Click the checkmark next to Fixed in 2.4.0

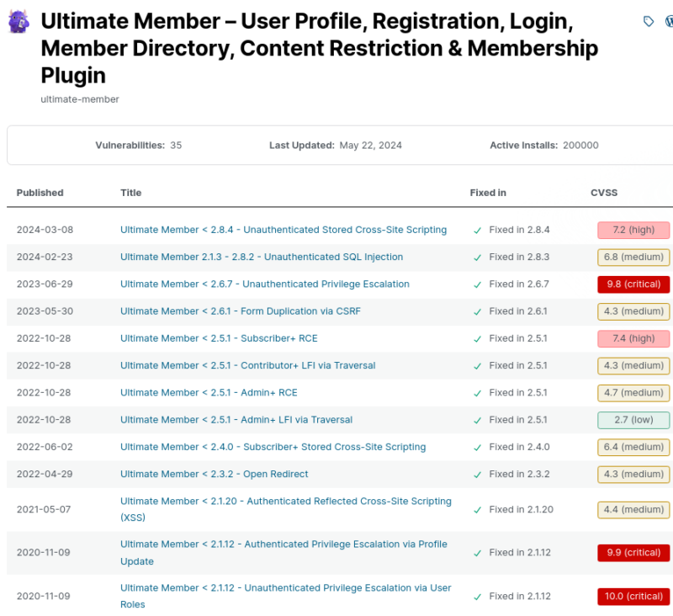(477, 447)
